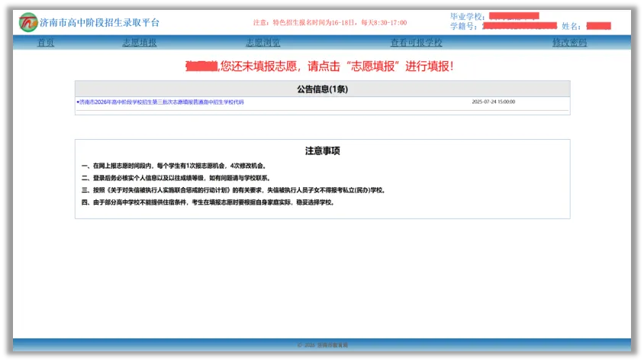Click the red notice about 特色招生报名时间
This screenshot has width=644, height=362.
pyautogui.click(x=330, y=23)
